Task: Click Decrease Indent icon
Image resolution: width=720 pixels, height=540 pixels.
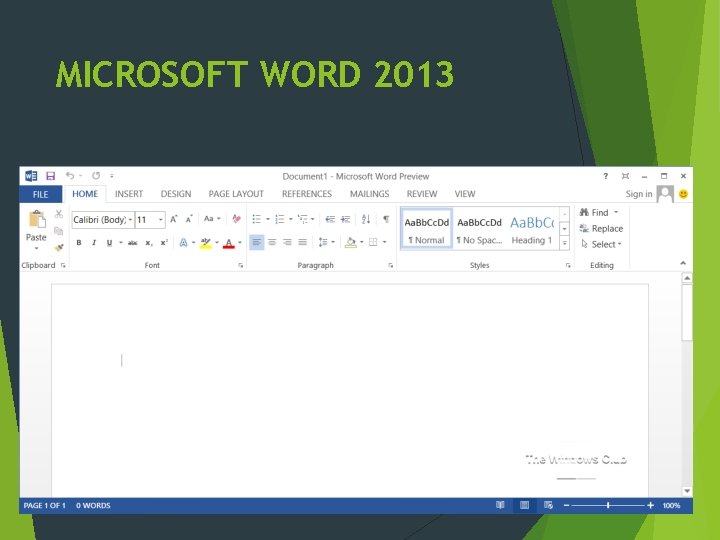Action: (x=330, y=219)
